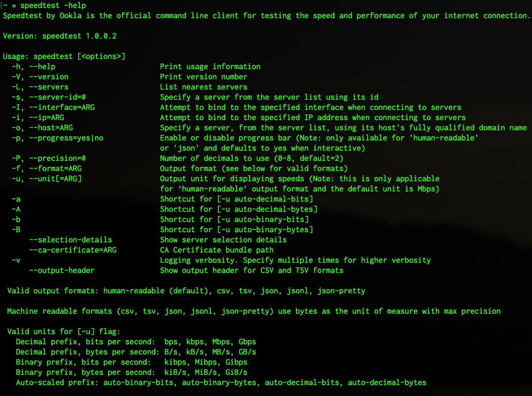Click the 'Gbps' decimal unit text
This screenshot has height=396, width=532.
247,342
